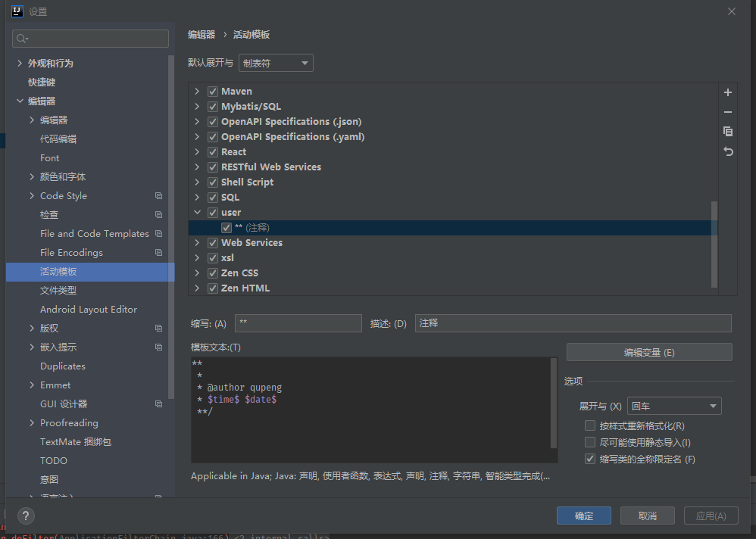Open Android Layout Editor settings
756x539 pixels.
click(89, 309)
